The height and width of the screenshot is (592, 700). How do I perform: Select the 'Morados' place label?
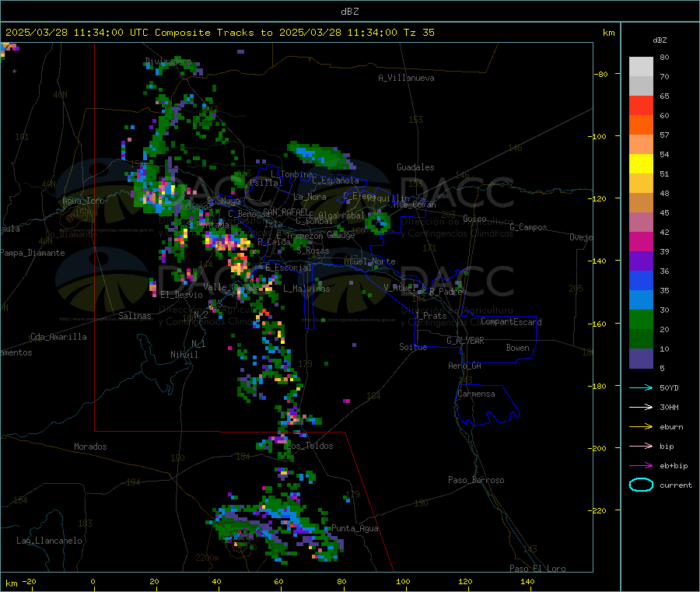pyautogui.click(x=90, y=447)
